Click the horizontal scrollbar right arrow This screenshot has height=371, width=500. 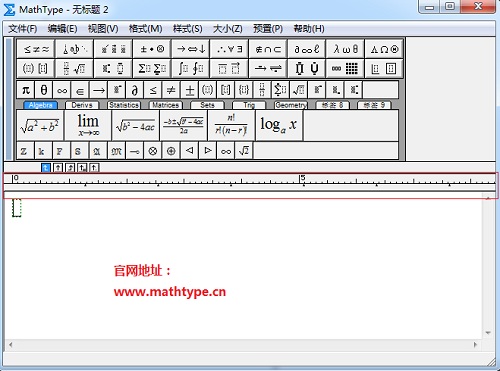tap(475, 345)
